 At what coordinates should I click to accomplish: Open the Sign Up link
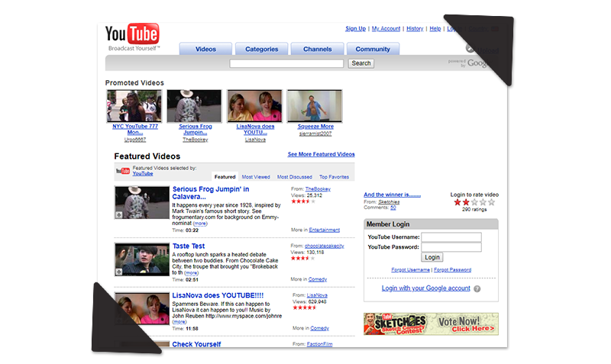point(355,28)
